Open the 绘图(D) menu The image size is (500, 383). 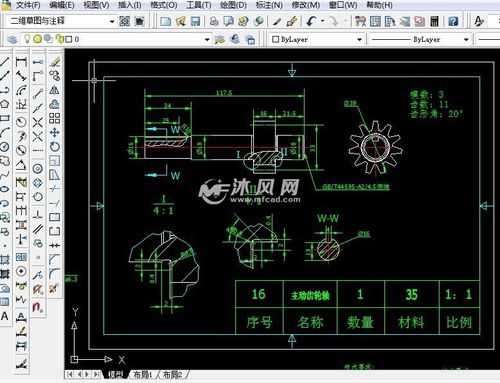point(233,5)
